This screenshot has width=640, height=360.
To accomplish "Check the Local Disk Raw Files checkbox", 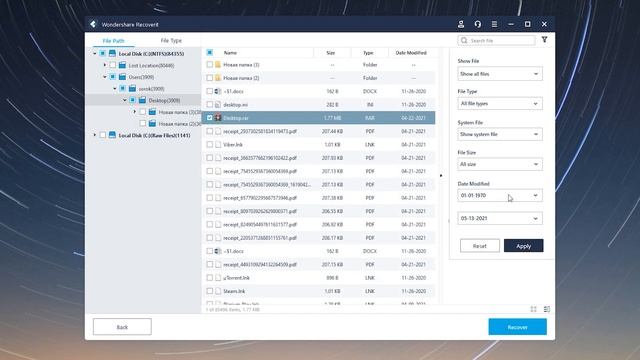I will pyautogui.click(x=103, y=135).
